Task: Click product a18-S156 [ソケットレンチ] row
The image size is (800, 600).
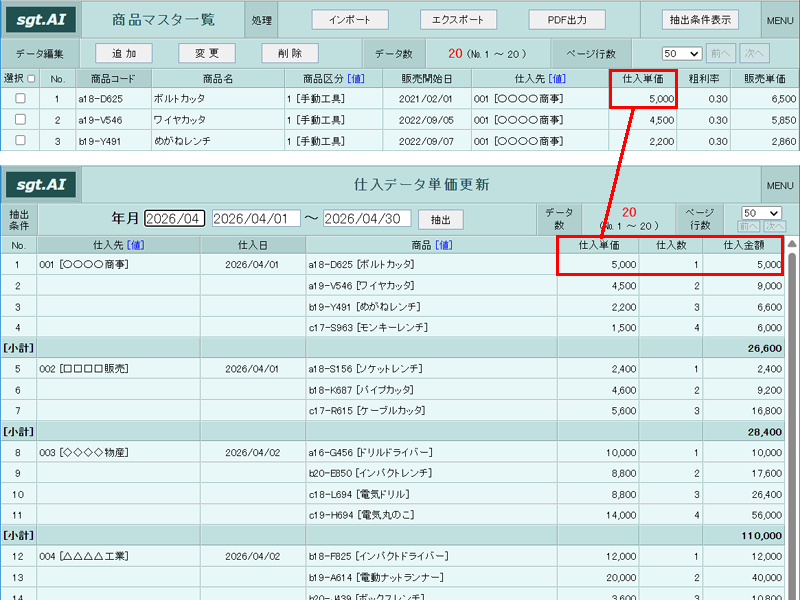Action: (431, 369)
